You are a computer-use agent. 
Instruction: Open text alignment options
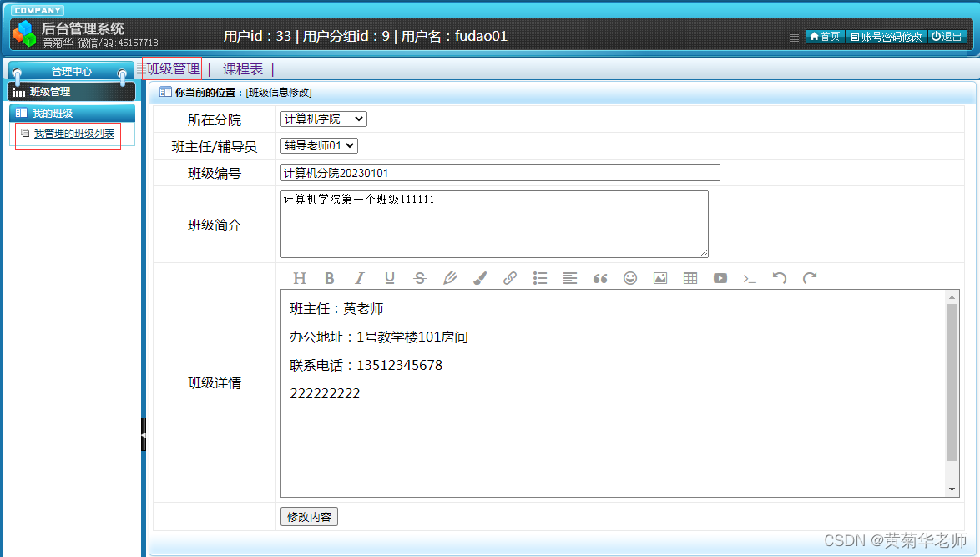[570, 278]
